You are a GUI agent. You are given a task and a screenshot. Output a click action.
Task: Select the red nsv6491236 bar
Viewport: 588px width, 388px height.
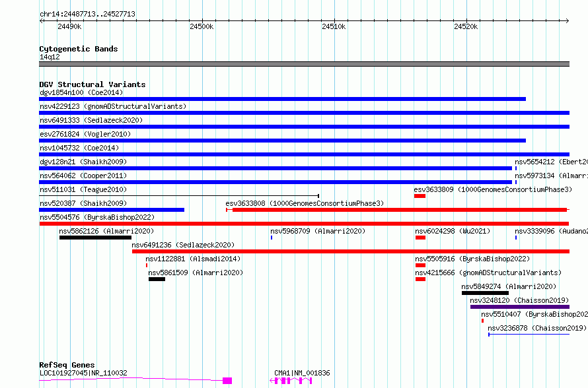[x=351, y=251]
